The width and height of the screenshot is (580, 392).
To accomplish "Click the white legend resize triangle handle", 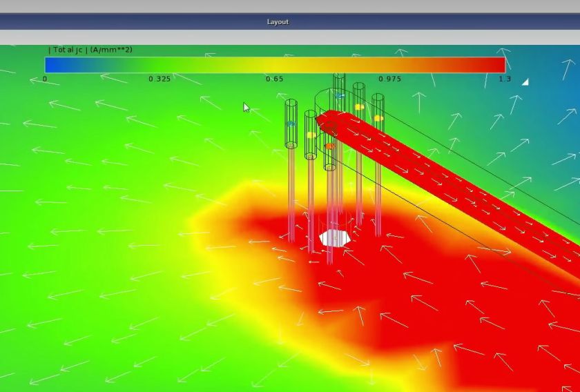I will pyautogui.click(x=525, y=82).
